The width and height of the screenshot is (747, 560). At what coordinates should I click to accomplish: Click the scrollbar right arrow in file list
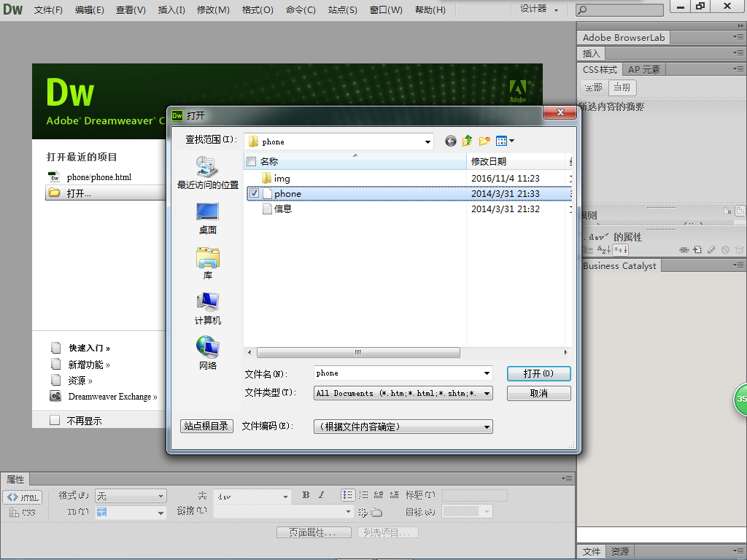565,352
